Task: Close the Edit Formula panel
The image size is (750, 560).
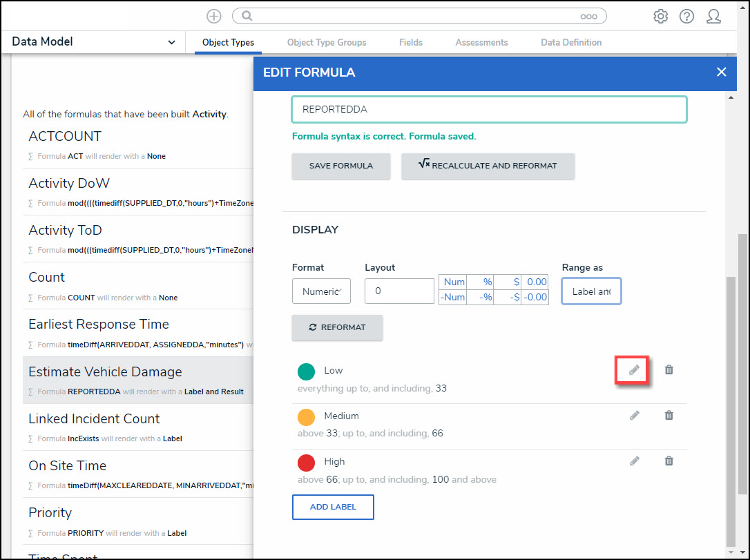Action: click(x=722, y=72)
